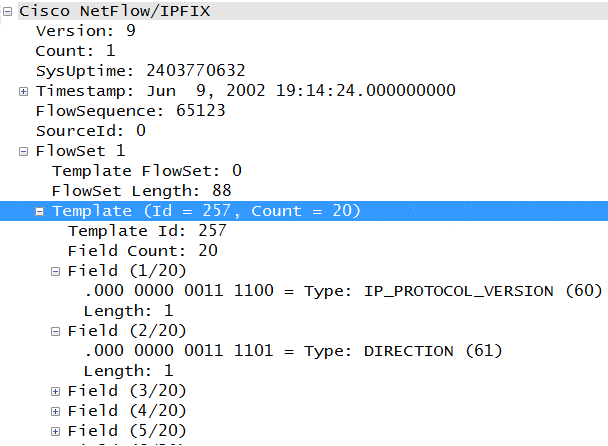
Task: Collapse the Cisco NetFlow/IPFIX tree node
Action: [7, 12]
